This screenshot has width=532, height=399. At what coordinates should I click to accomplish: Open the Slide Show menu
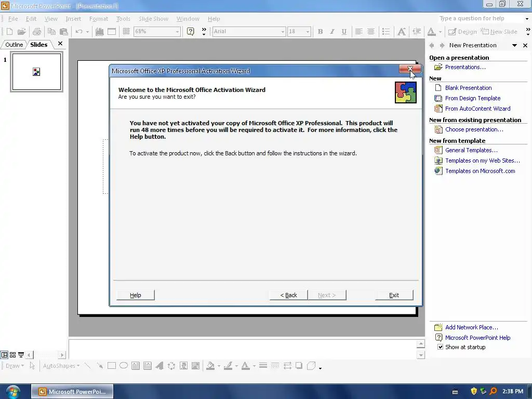pyautogui.click(x=153, y=19)
